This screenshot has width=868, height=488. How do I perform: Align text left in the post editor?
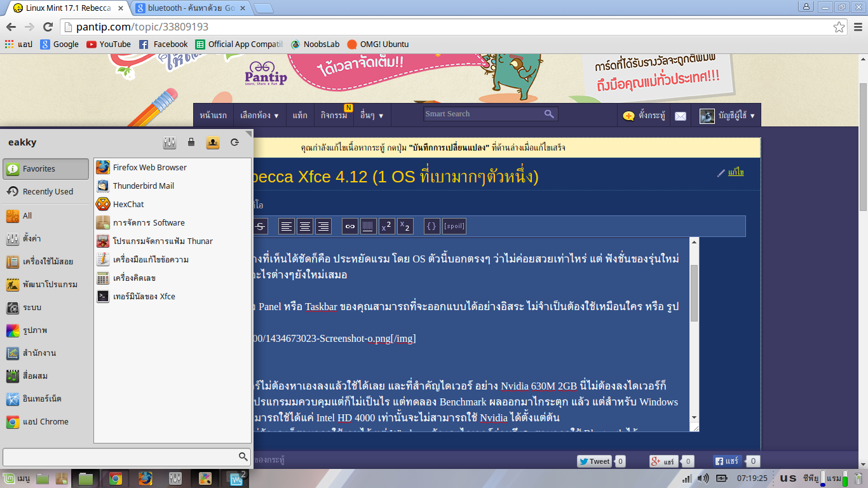click(287, 226)
